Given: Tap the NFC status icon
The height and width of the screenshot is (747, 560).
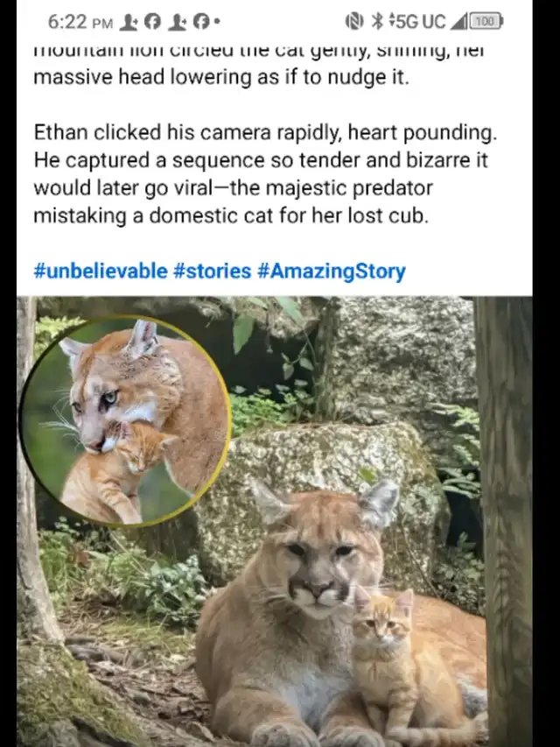Looking at the screenshot, I should tap(353, 21).
